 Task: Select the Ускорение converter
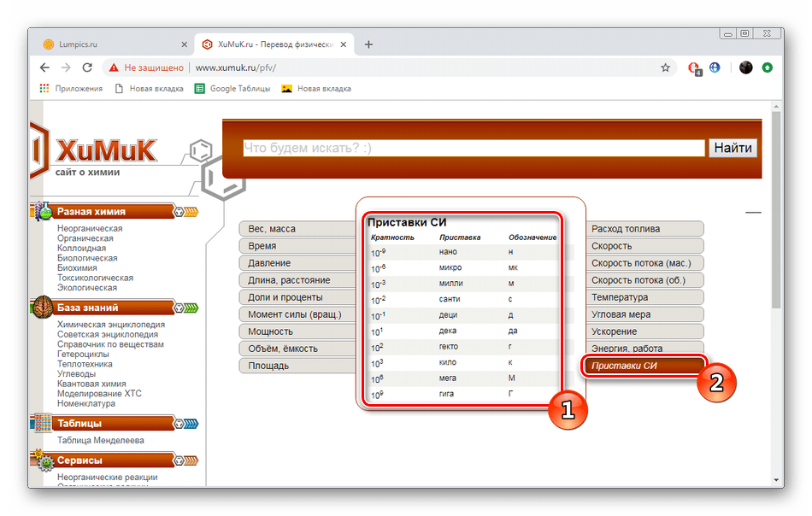pyautogui.click(x=644, y=331)
